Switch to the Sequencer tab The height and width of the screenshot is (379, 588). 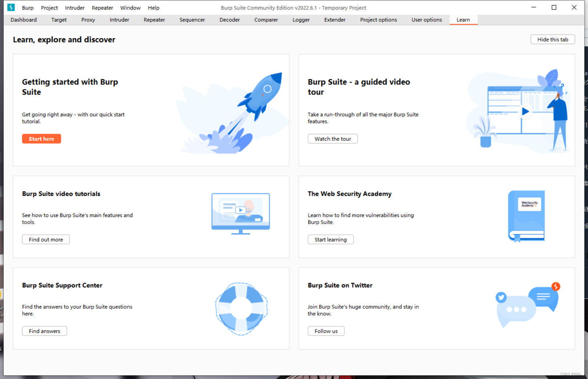coord(192,20)
